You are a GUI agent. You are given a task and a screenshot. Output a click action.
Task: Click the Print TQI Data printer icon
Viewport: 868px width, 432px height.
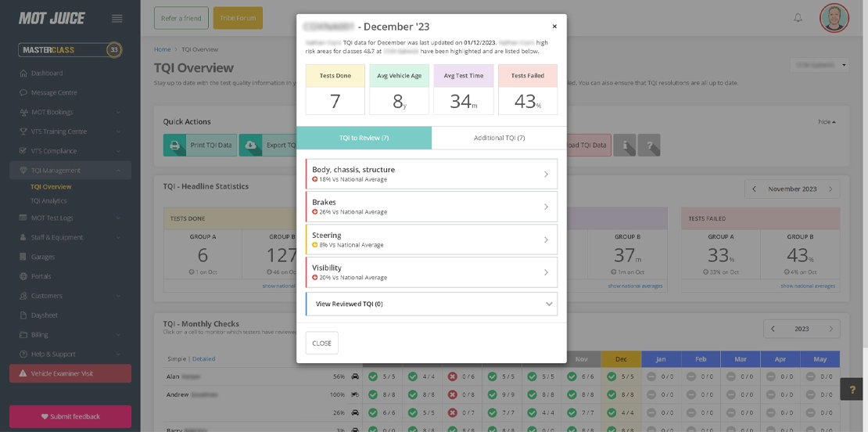pos(174,145)
